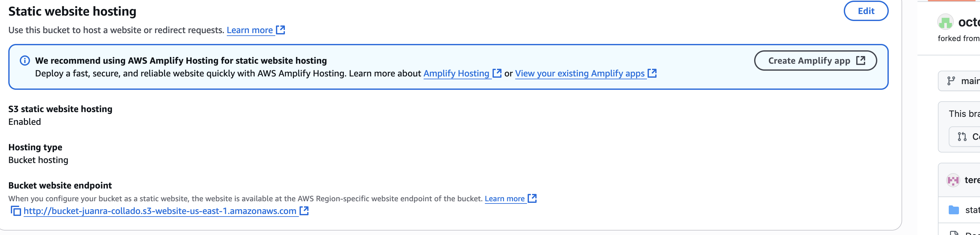Open the main branch selector dropdown
Image resolution: width=980 pixels, height=235 pixels.
[x=962, y=81]
